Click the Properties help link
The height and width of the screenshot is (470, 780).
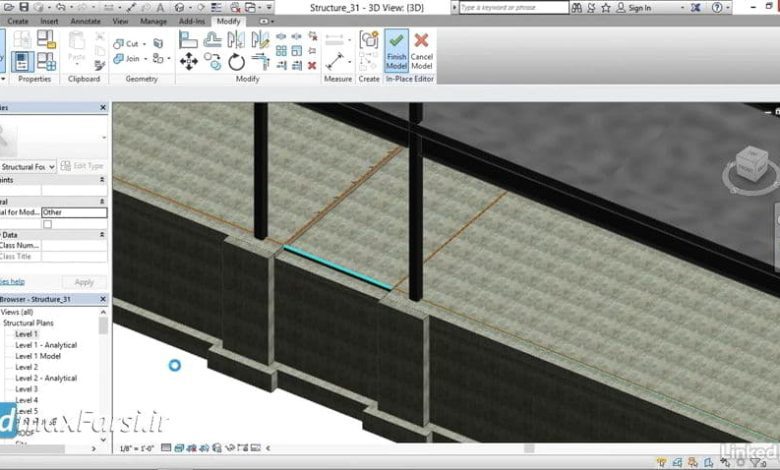click(x=12, y=282)
